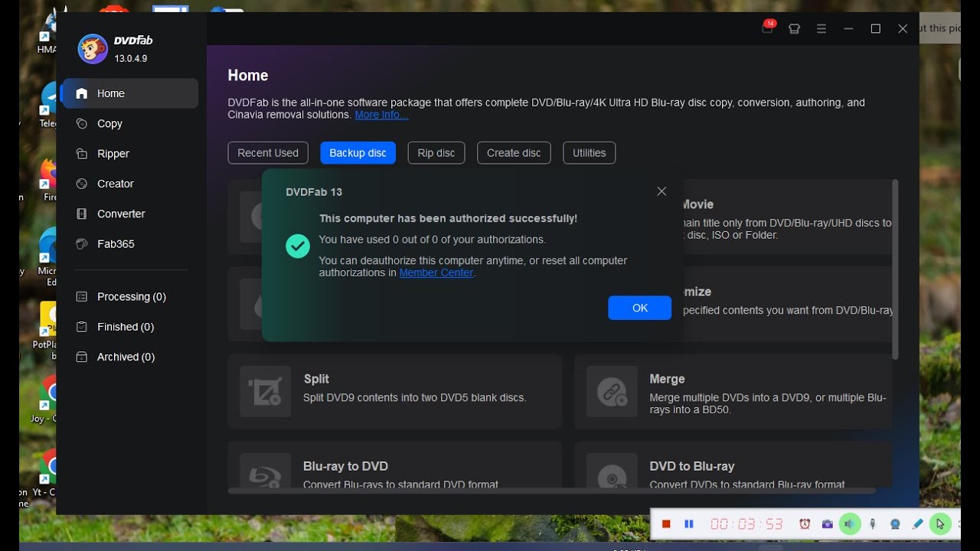The image size is (980, 551).
Task: Click the recorder alarm clock icon
Action: coord(805,524)
